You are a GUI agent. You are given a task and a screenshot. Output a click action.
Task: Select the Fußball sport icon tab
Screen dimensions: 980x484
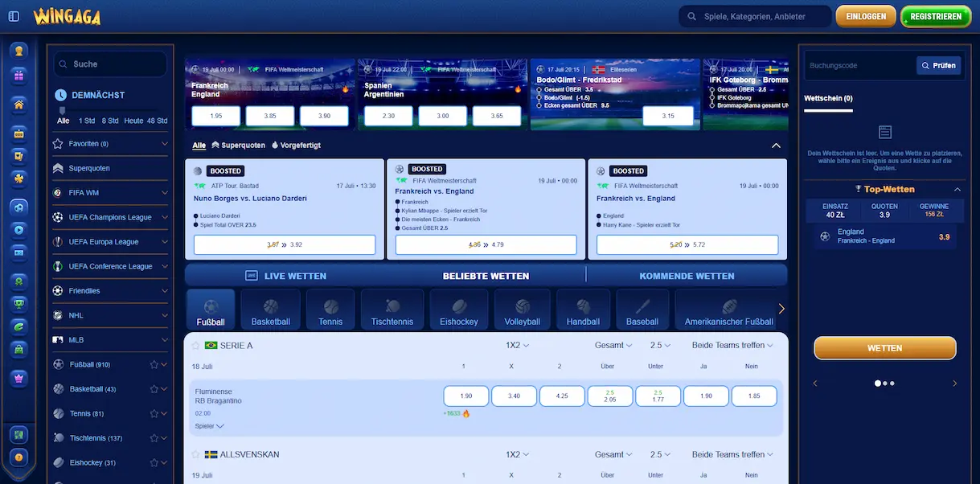[x=211, y=310]
